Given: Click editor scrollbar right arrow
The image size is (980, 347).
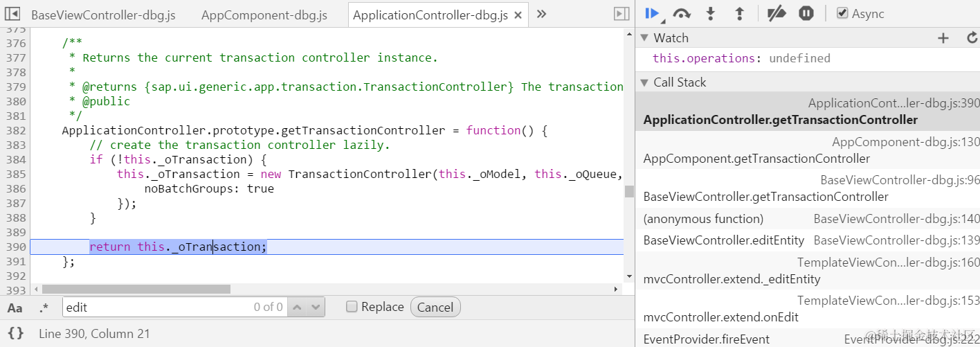Looking at the screenshot, I should pos(616,289).
